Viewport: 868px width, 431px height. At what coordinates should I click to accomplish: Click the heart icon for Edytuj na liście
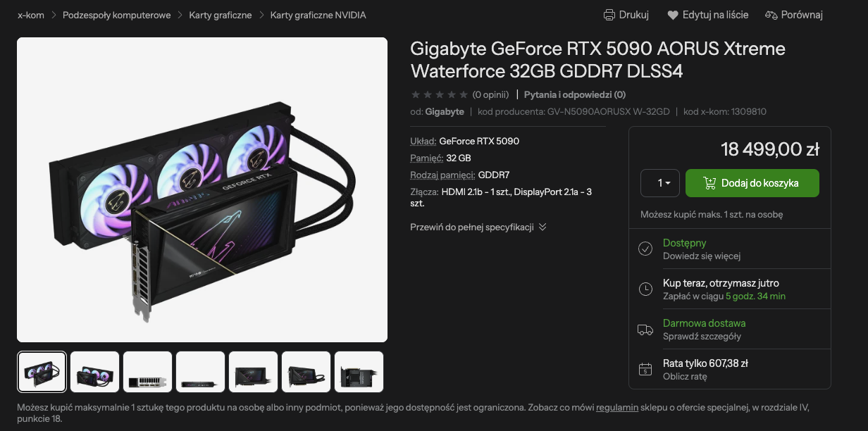click(x=673, y=15)
